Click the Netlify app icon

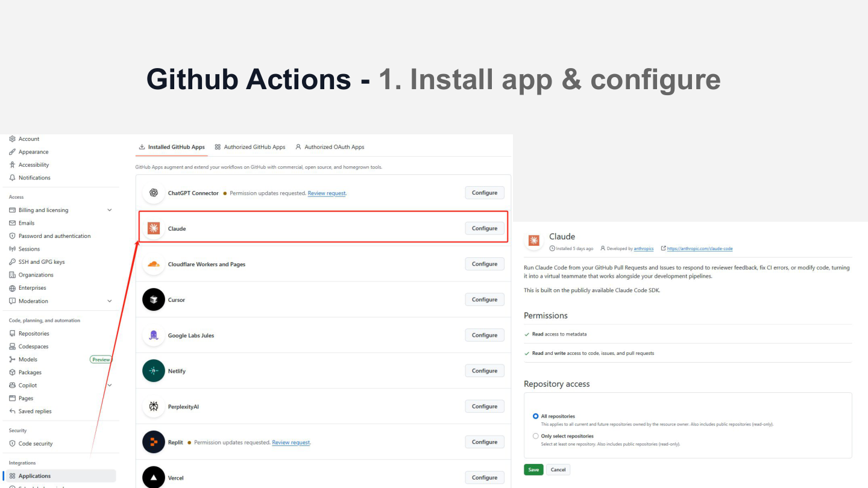(x=154, y=371)
